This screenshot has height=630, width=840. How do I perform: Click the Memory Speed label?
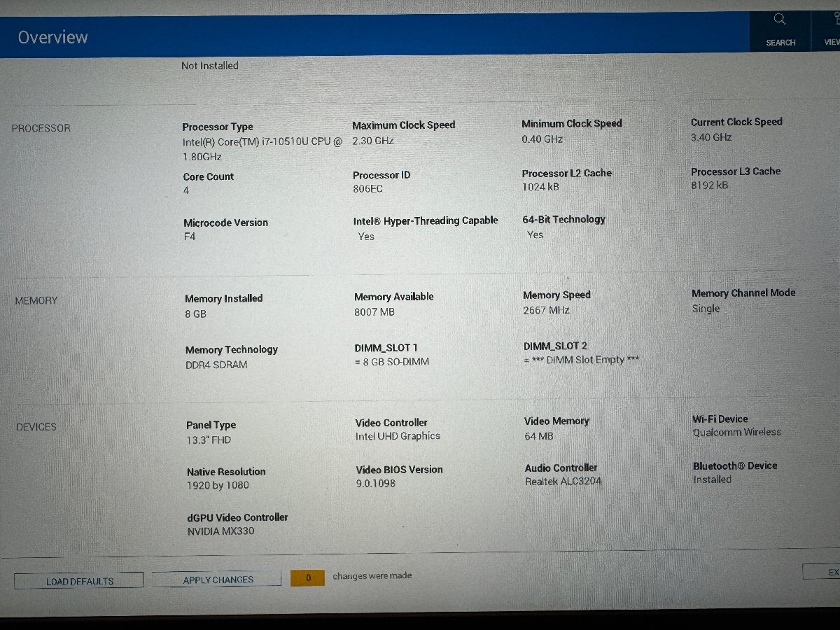[557, 295]
